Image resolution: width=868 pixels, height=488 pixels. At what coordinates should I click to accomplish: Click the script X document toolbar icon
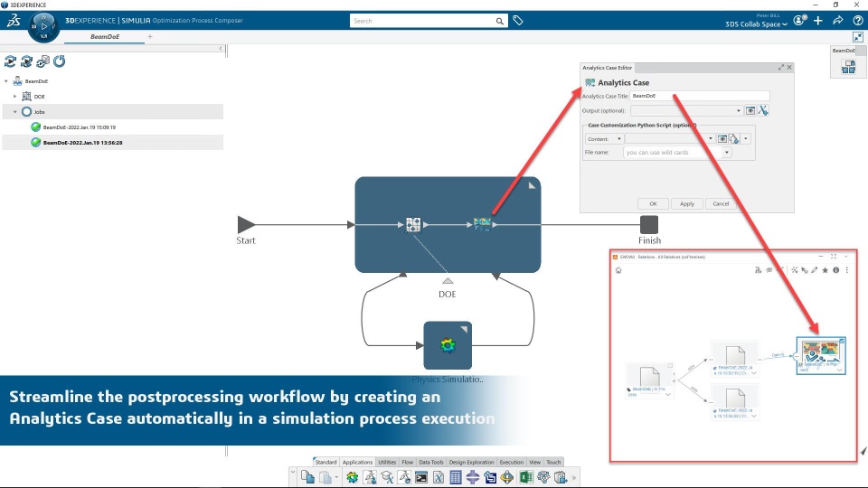(439, 477)
